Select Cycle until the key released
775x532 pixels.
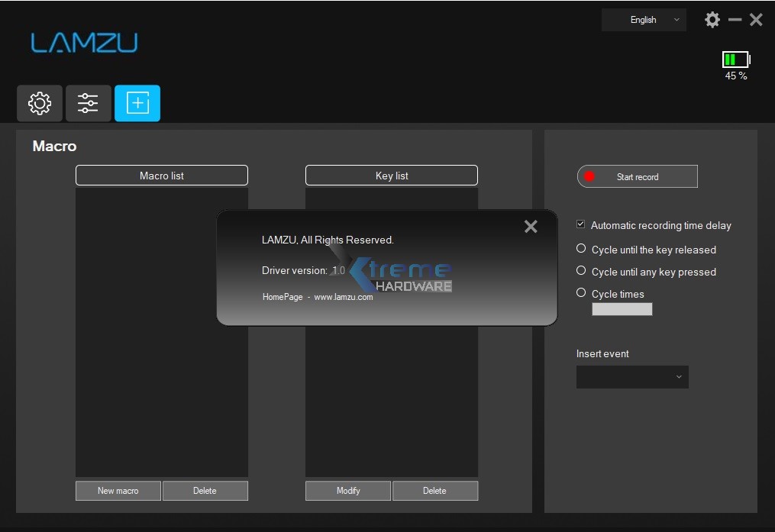tap(581, 249)
